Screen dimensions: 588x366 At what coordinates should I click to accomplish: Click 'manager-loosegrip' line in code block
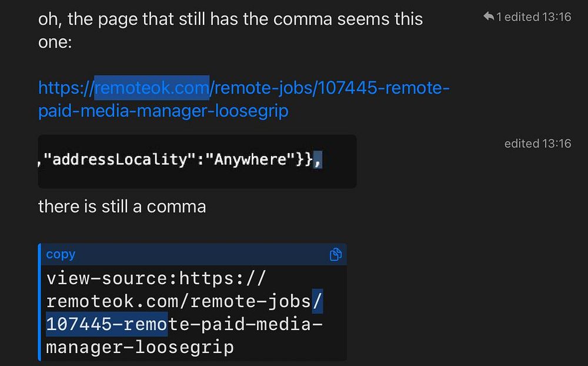[140, 347]
